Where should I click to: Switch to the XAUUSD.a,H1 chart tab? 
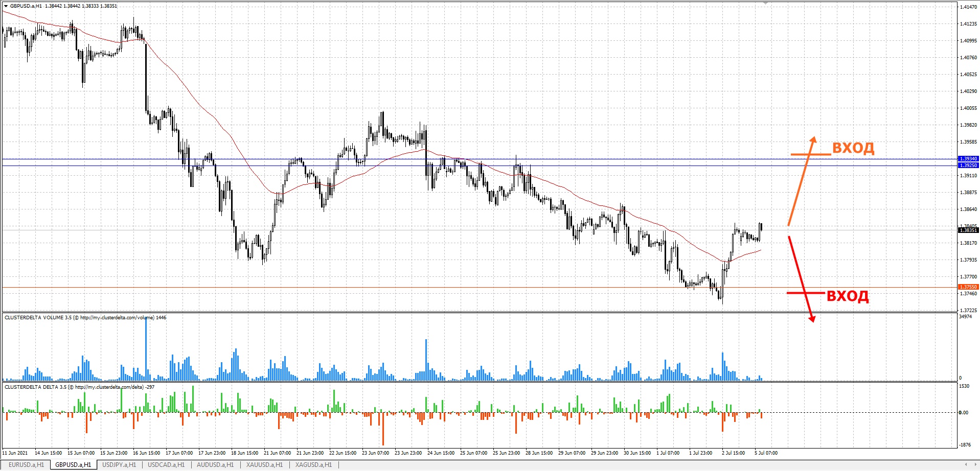pos(264,465)
